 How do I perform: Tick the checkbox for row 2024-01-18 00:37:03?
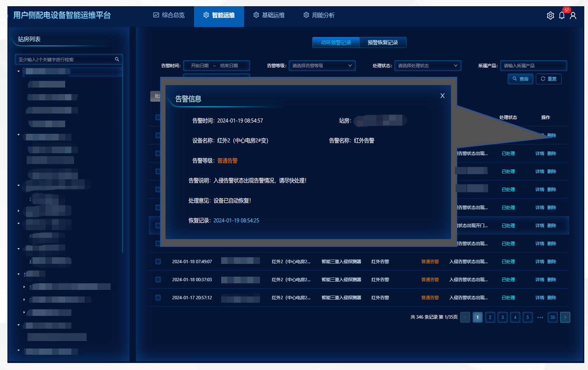pos(158,280)
